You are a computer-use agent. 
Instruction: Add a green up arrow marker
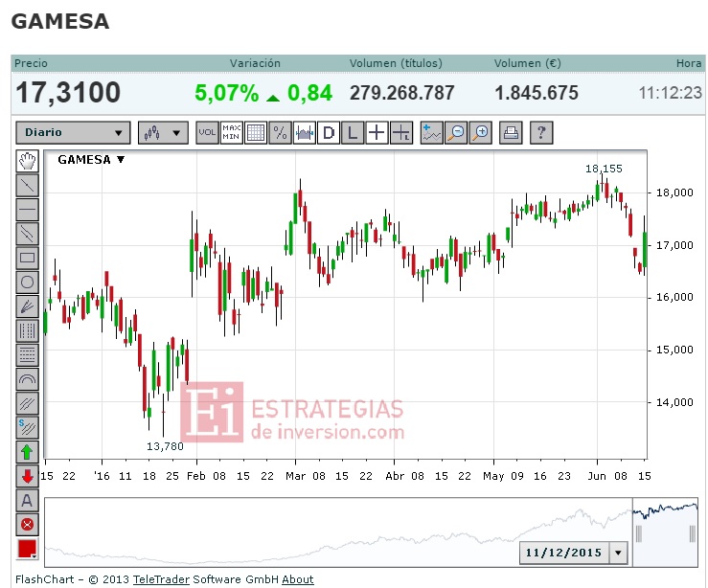point(27,452)
